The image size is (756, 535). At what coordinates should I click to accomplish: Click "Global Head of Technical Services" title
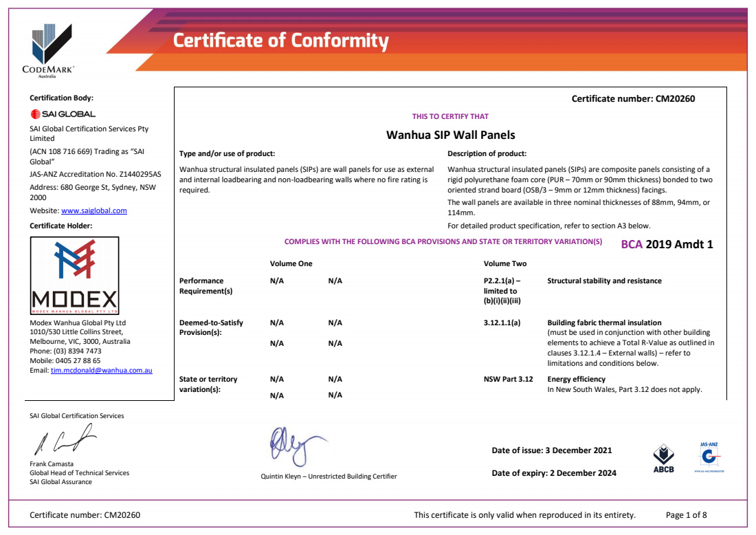pyautogui.click(x=80, y=473)
